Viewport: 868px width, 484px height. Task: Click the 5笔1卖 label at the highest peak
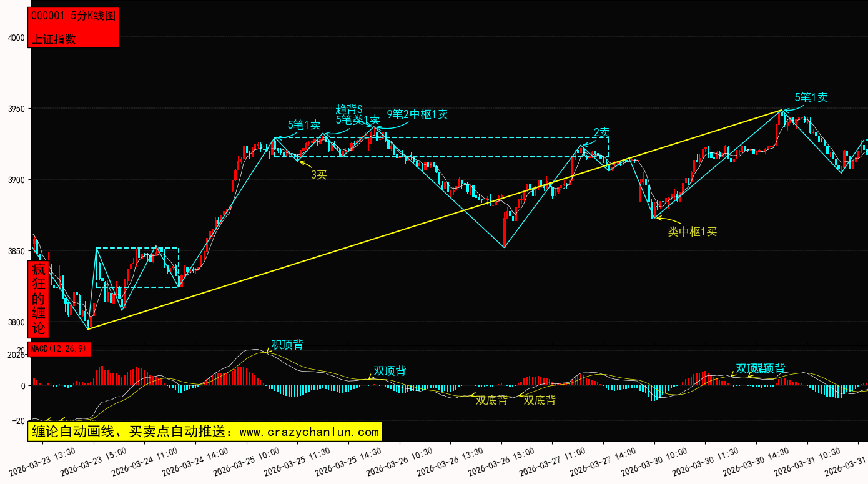pyautogui.click(x=811, y=97)
